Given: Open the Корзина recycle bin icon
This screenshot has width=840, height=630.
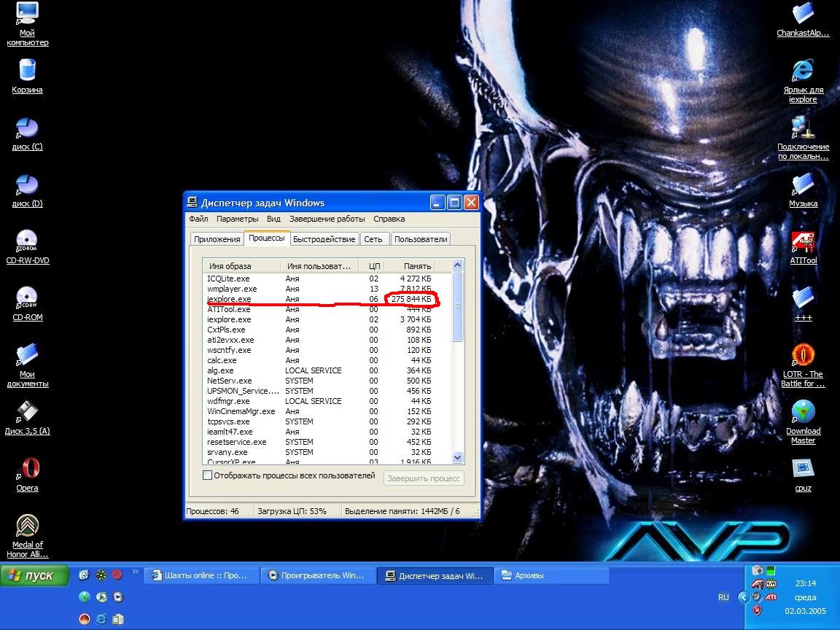Looking at the screenshot, I should [27, 77].
